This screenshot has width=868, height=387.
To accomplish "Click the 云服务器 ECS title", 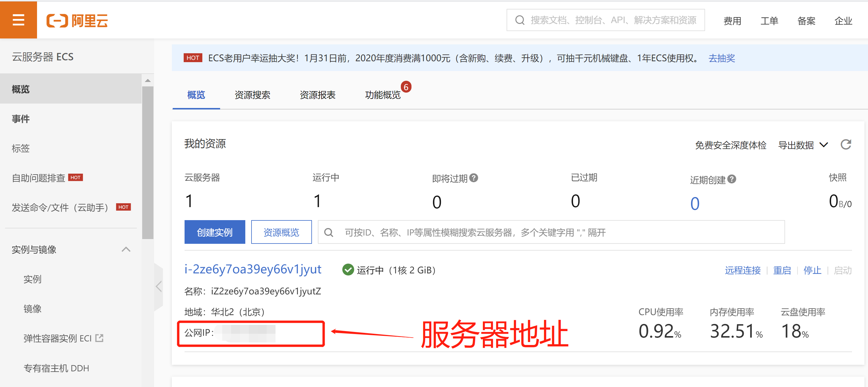I will pos(43,57).
